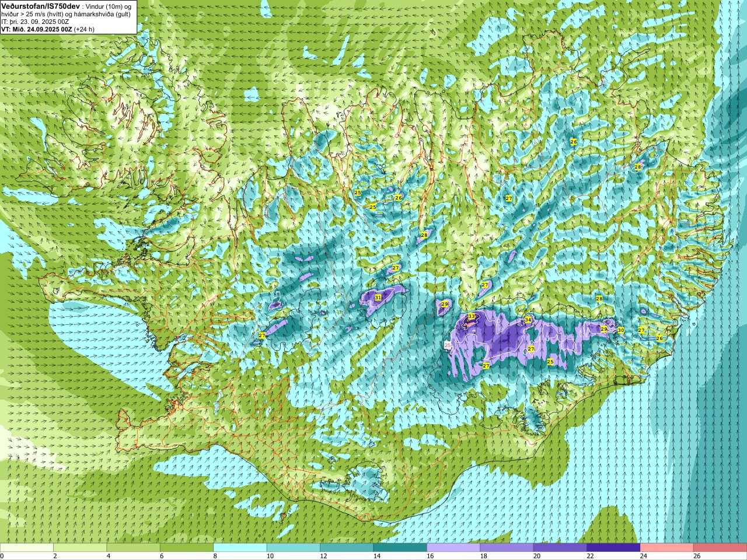Click the legend scale number 0
Screen dimensions: 747x560
[2, 556]
